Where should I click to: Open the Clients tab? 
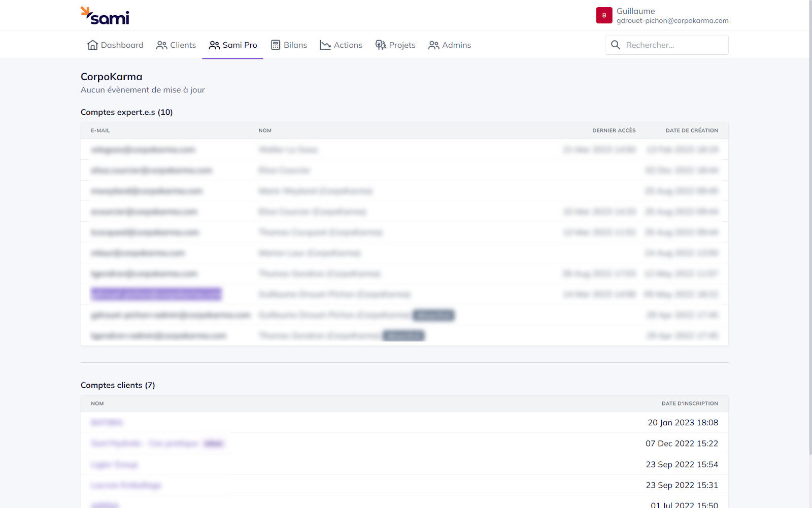(x=176, y=45)
